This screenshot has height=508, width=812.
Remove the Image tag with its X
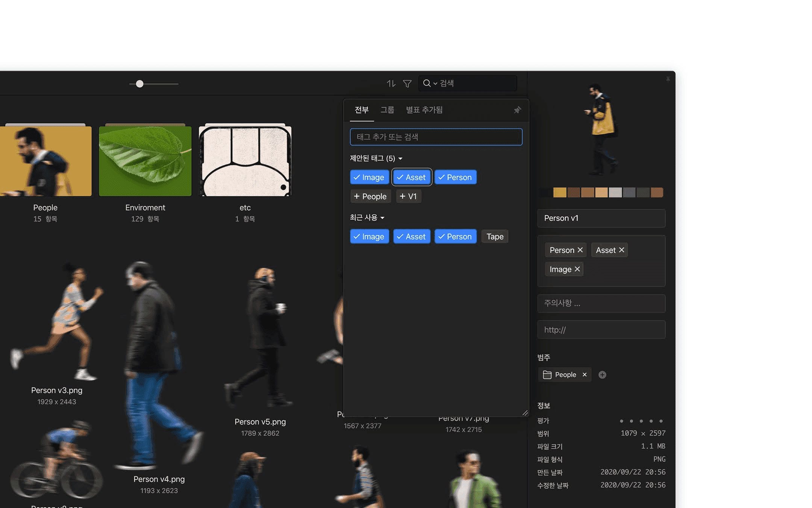click(577, 269)
